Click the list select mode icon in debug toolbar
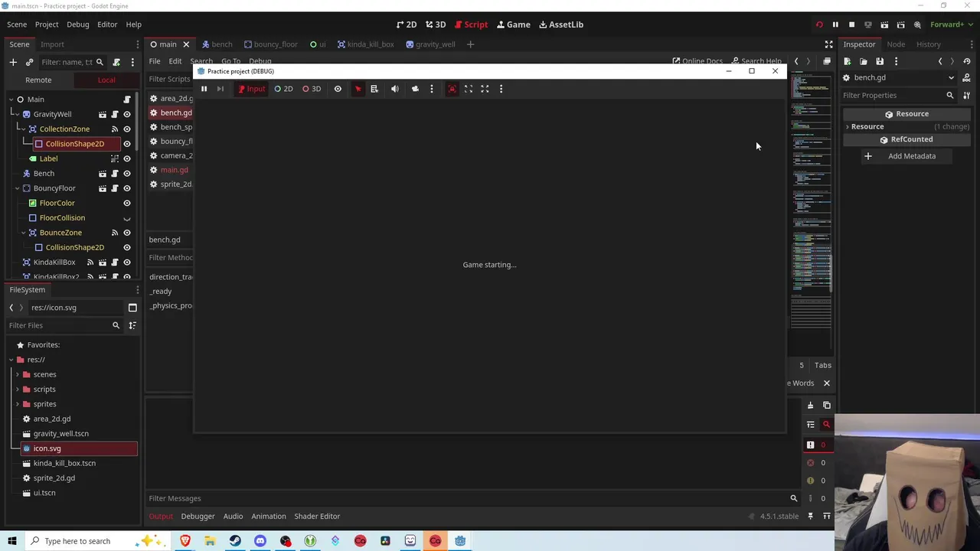 click(x=374, y=89)
